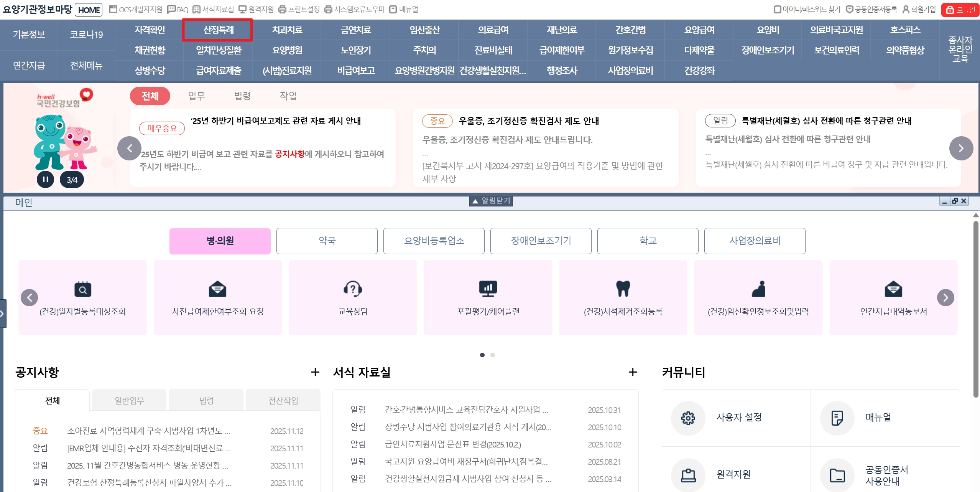Collapse notices using 알림닫기
The height and width of the screenshot is (492, 980).
[491, 201]
